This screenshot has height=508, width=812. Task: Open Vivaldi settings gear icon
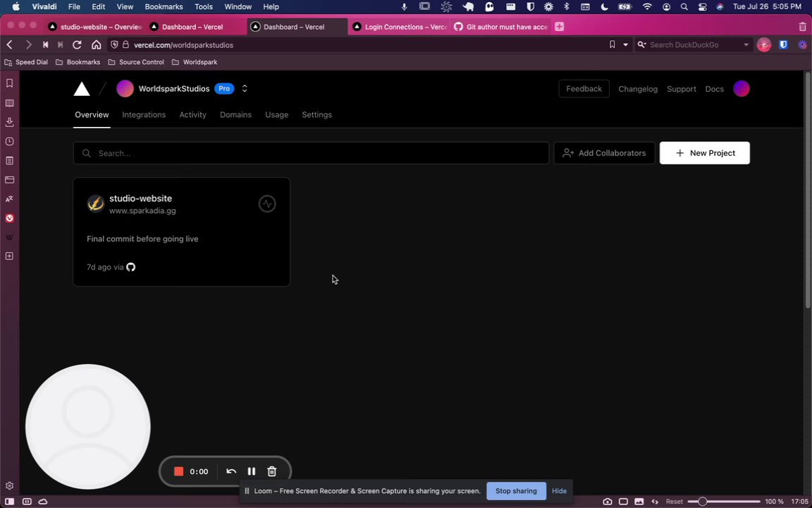pyautogui.click(x=9, y=485)
